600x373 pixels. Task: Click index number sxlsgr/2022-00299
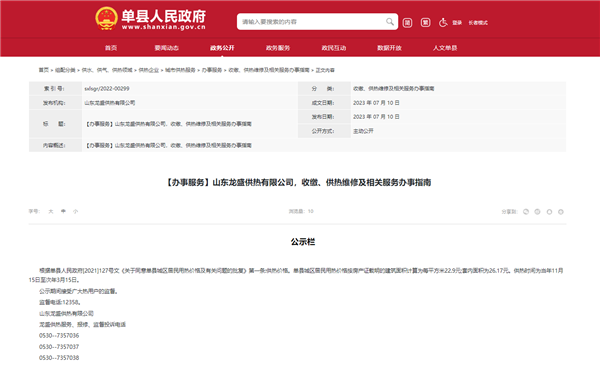pyautogui.click(x=107, y=88)
